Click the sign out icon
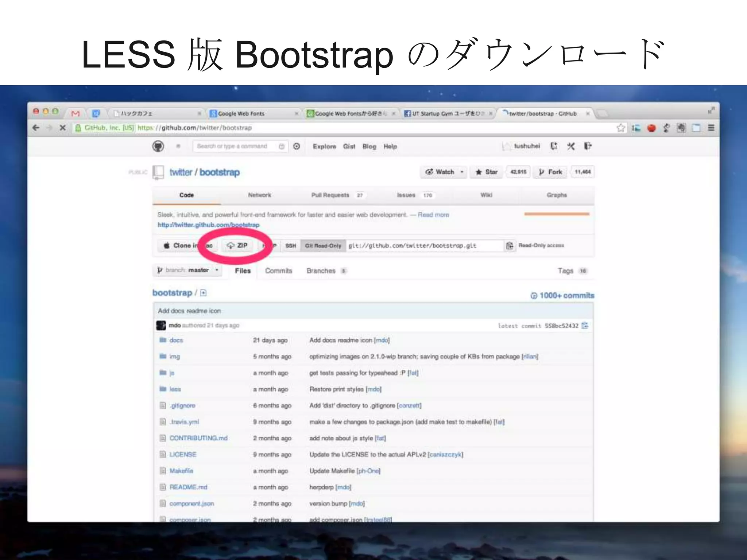 588,146
